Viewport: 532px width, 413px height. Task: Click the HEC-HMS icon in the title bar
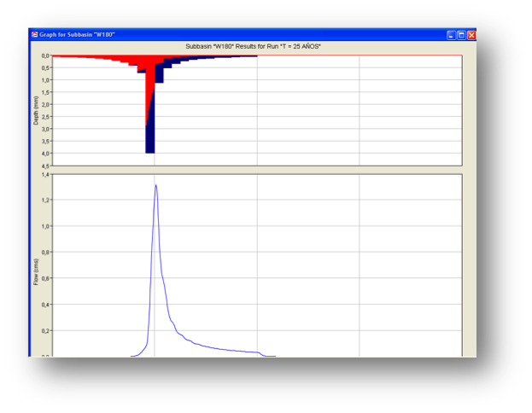pyautogui.click(x=35, y=35)
